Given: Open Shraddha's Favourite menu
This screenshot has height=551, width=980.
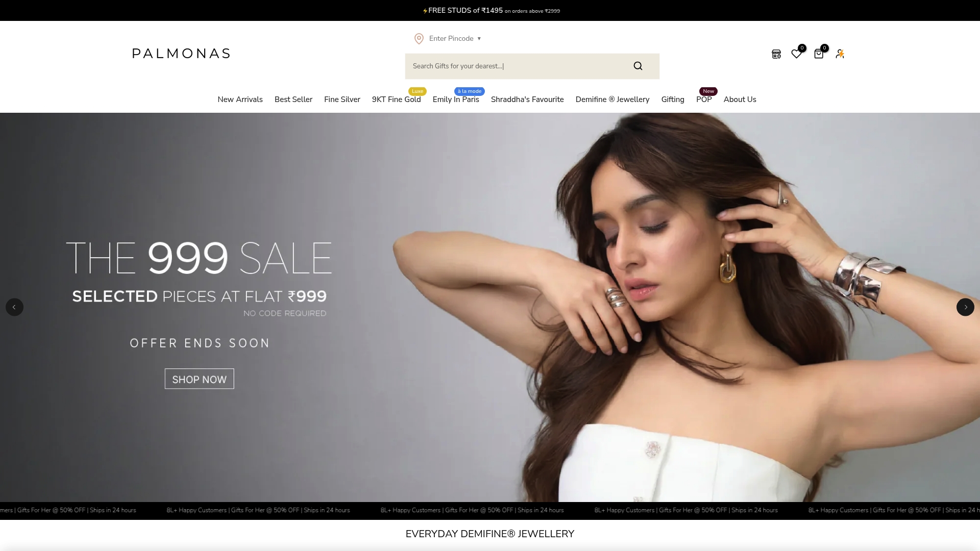Looking at the screenshot, I should (x=527, y=99).
